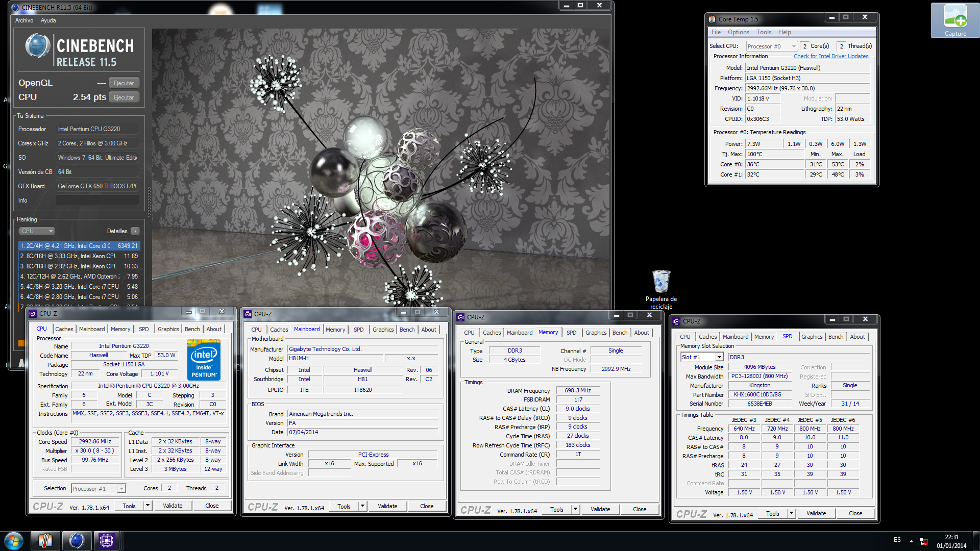Screen dimensions: 980x551
Task: Click CPU-Z Mainboard window title icon
Action: [248, 314]
